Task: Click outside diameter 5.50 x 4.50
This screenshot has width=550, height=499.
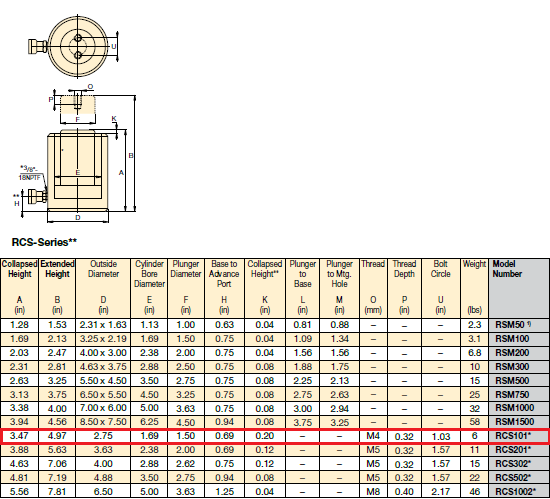Action: click(x=103, y=381)
